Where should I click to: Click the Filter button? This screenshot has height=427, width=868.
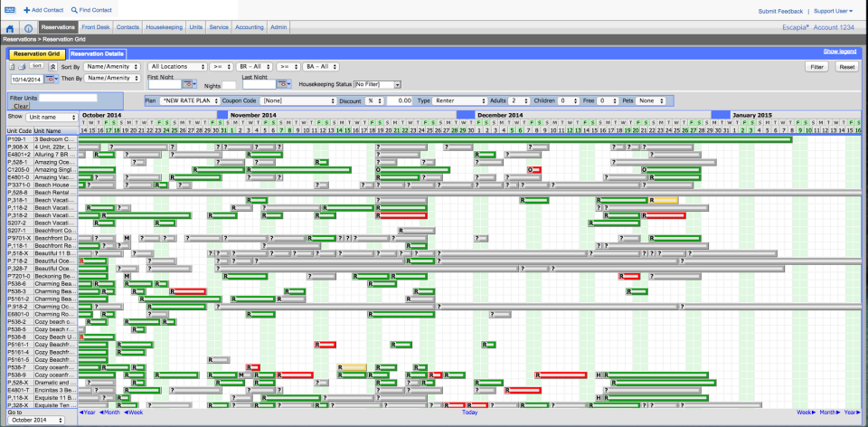click(816, 66)
